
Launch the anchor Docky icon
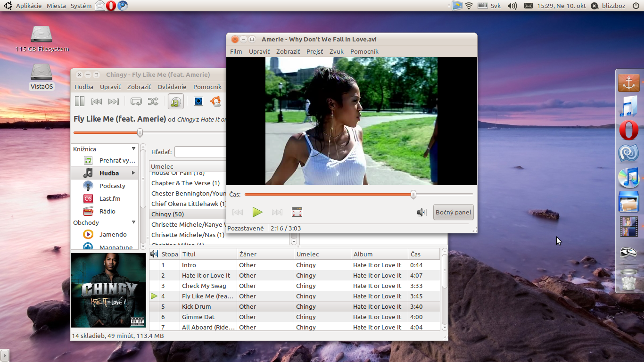point(629,83)
